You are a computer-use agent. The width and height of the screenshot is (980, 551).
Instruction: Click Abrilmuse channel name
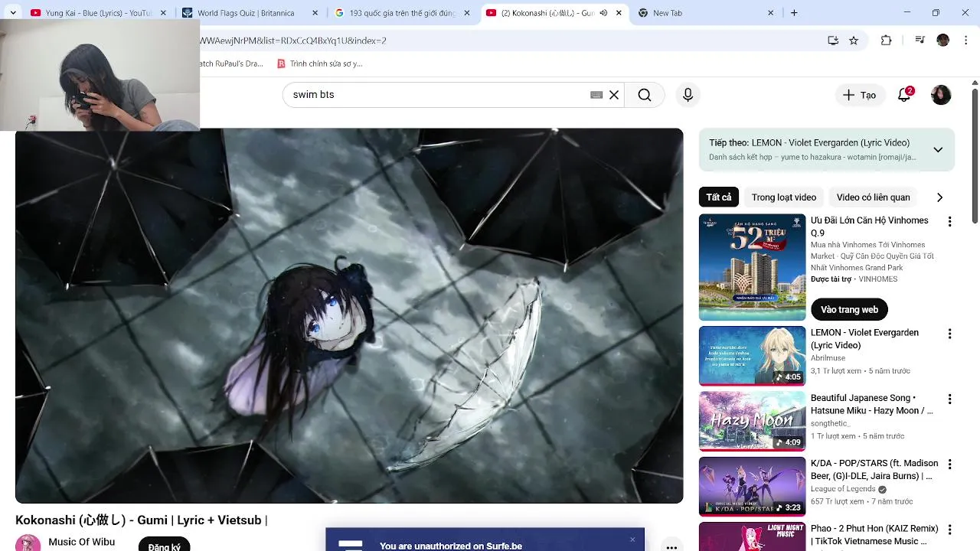coord(830,359)
